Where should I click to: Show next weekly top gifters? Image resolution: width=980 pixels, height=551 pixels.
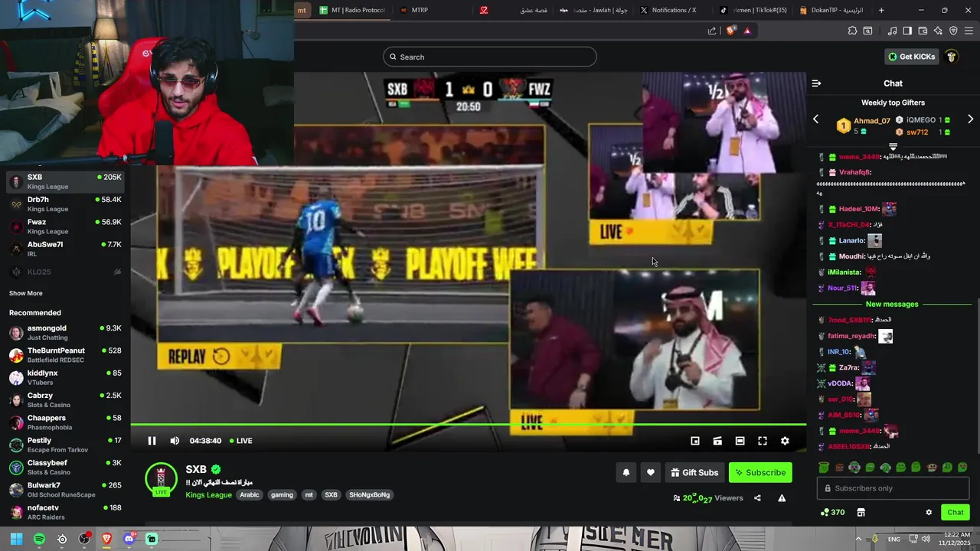[x=970, y=119]
